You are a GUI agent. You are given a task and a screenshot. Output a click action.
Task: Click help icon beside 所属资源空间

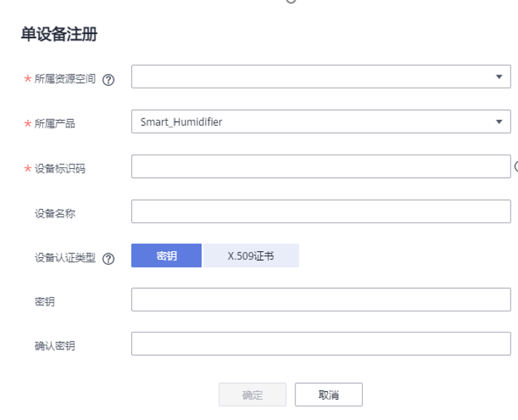(108, 81)
